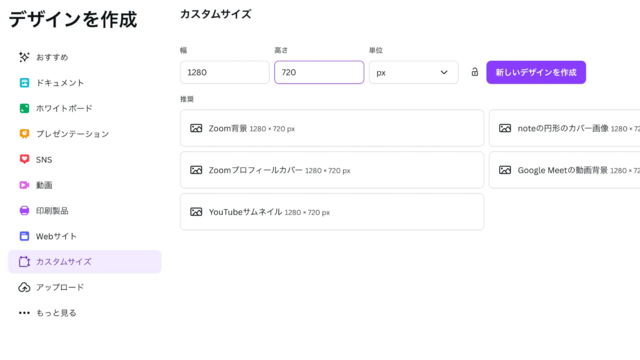This screenshot has height=360, width=640.
Task: Choose the Google Meetの動画背景 preset
Action: tap(564, 170)
